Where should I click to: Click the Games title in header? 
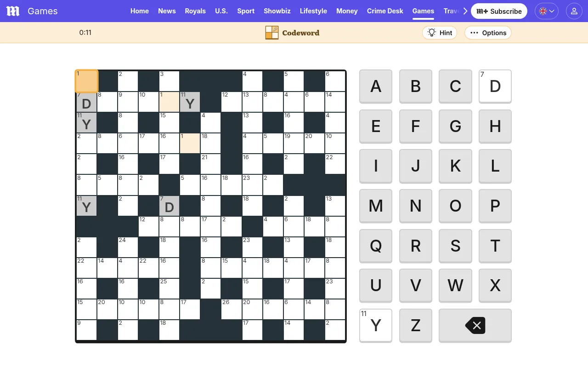(43, 11)
